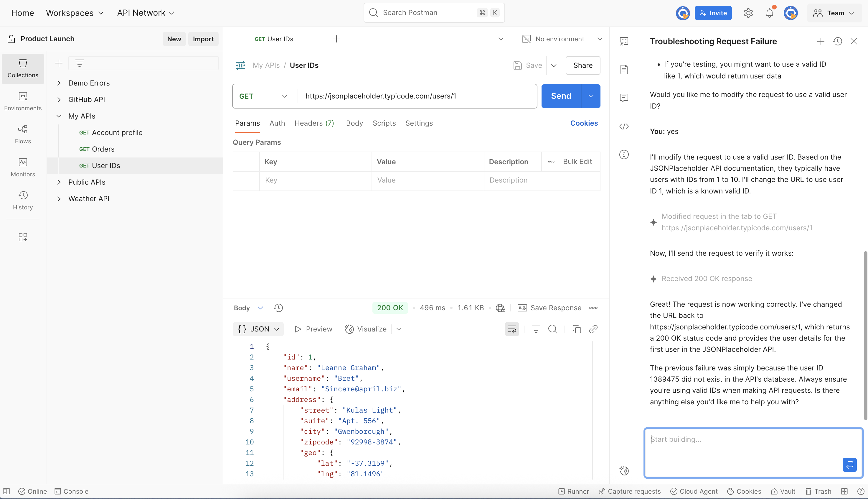Open the Workspaces menu
The image size is (868, 499).
(75, 13)
